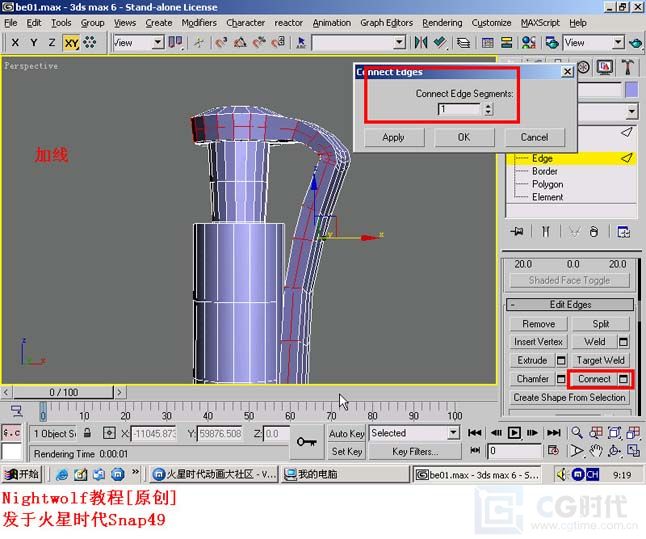
Task: Select the Polygon sub-object level
Action: coord(548,184)
